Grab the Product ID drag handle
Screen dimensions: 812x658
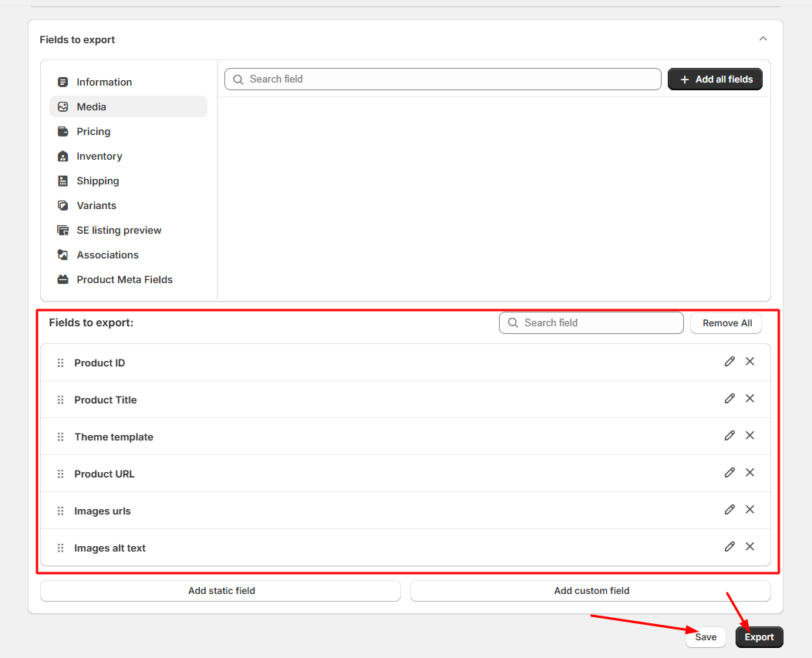coord(61,363)
